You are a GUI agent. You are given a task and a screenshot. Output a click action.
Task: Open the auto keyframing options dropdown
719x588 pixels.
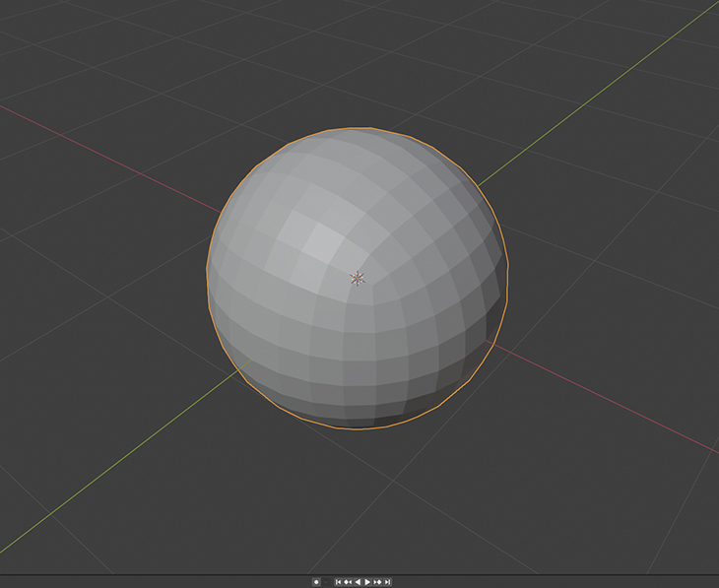tap(326, 582)
